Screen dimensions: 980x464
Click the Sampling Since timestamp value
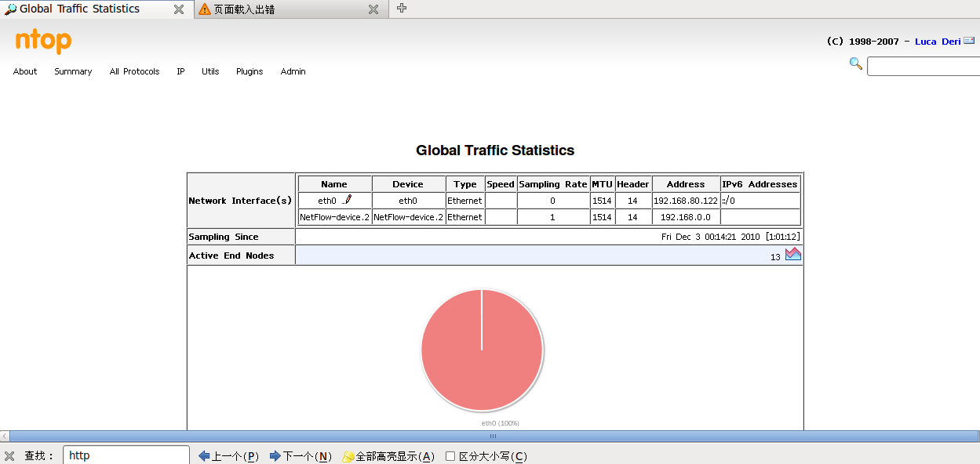(730, 237)
